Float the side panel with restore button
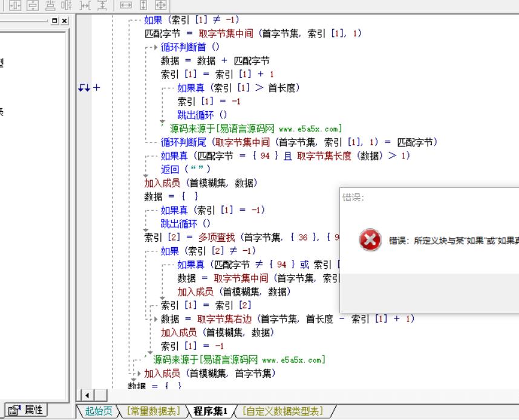 click(56, 21)
